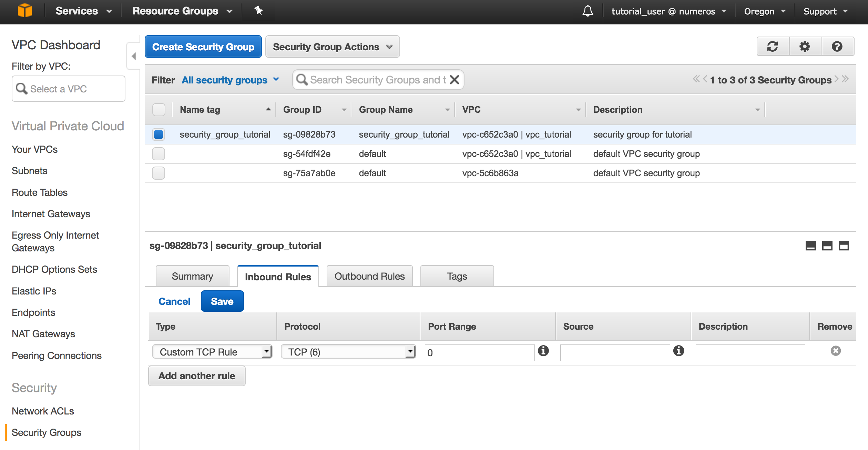
Task: Collapse the sidebar with arrow handle
Action: tap(134, 56)
